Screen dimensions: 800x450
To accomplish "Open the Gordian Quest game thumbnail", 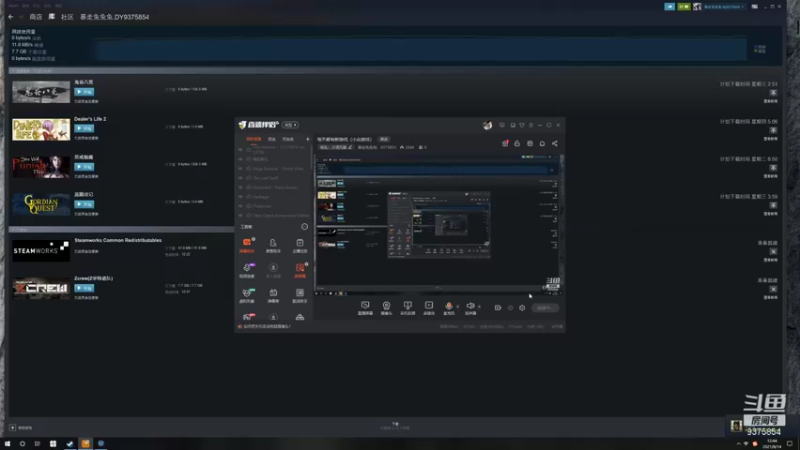I will coord(41,204).
